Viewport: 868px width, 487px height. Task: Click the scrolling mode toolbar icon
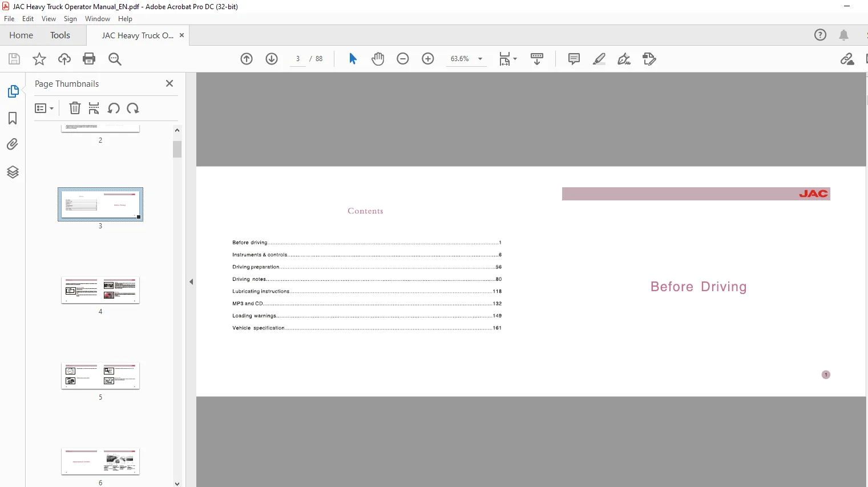click(537, 59)
